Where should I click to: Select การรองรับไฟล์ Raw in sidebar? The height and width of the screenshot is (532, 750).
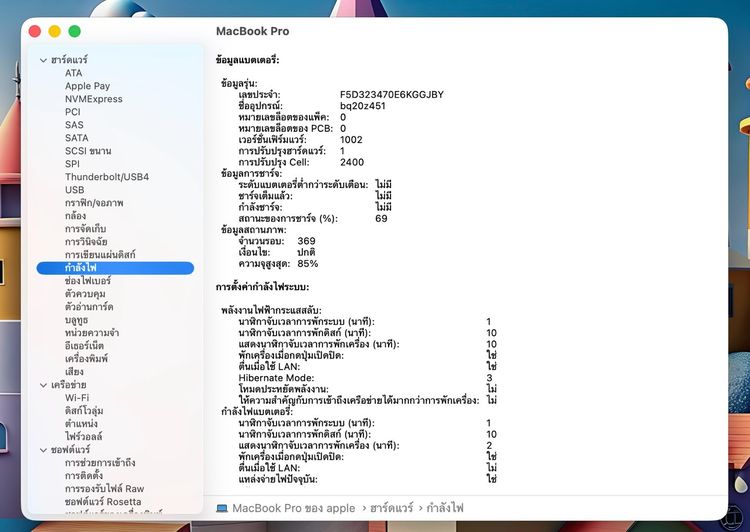104,488
